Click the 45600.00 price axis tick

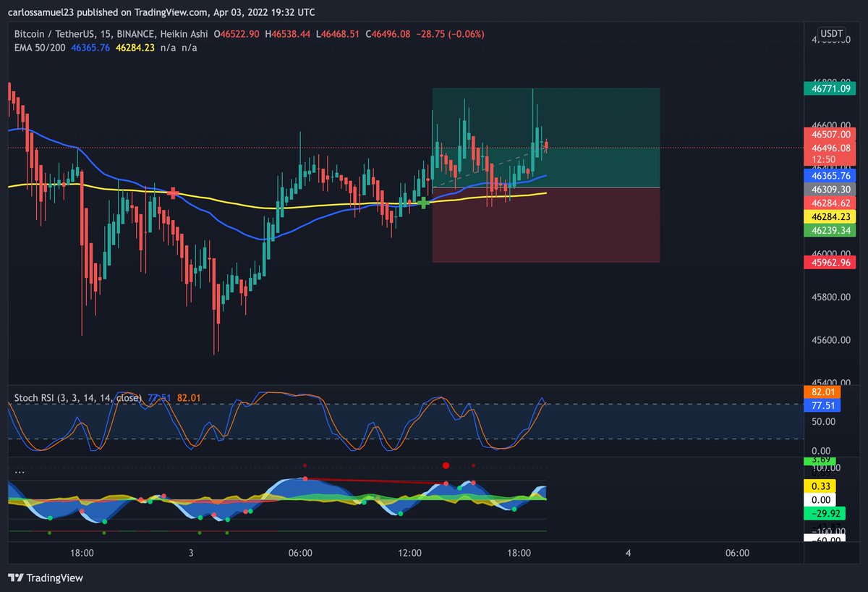point(830,340)
